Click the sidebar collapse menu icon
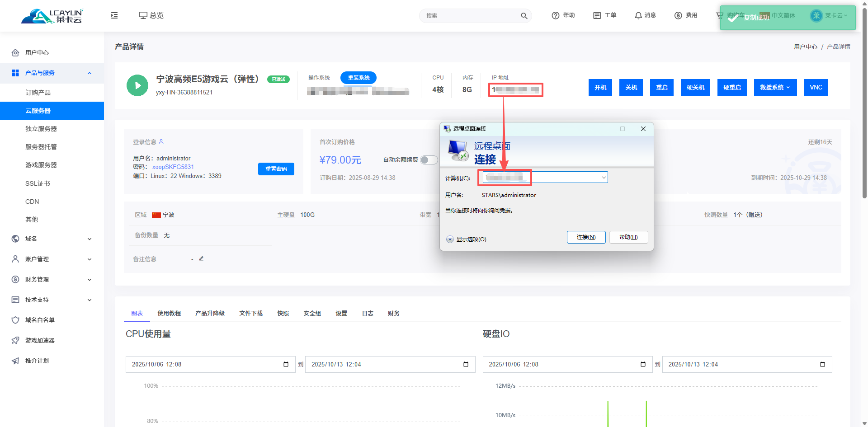This screenshot has width=868, height=427. click(x=114, y=15)
